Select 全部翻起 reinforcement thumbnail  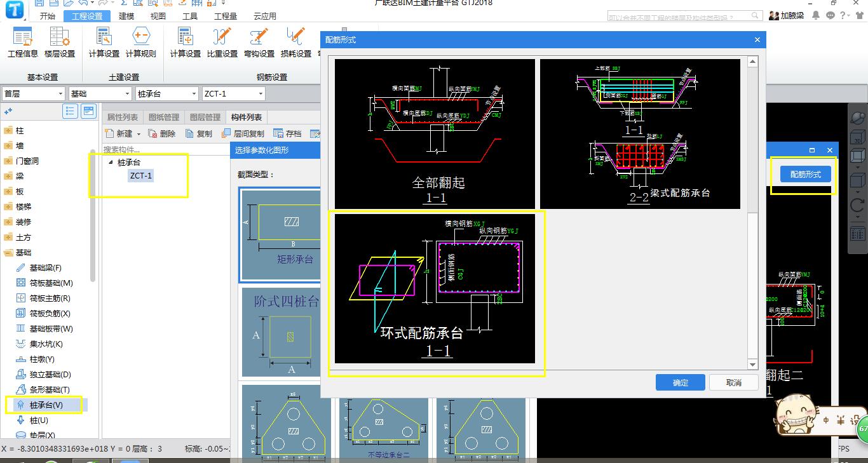coord(435,133)
